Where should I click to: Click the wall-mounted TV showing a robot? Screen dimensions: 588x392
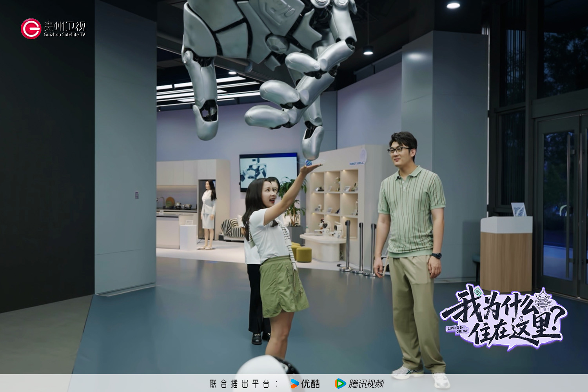tap(268, 171)
